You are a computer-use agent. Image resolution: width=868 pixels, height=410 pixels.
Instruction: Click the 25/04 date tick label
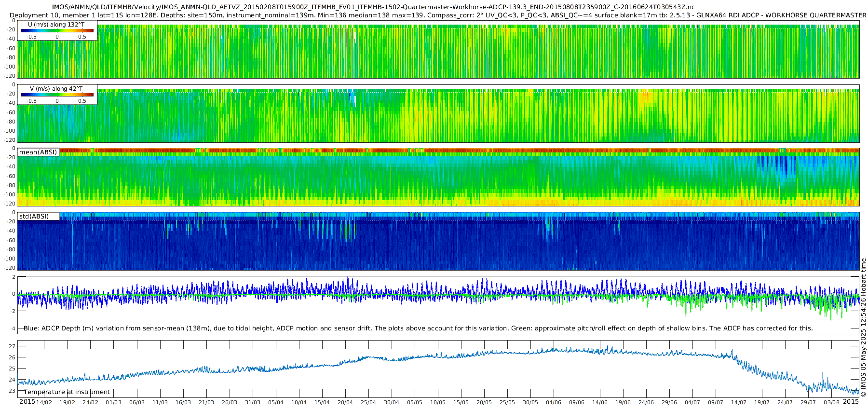(368, 402)
